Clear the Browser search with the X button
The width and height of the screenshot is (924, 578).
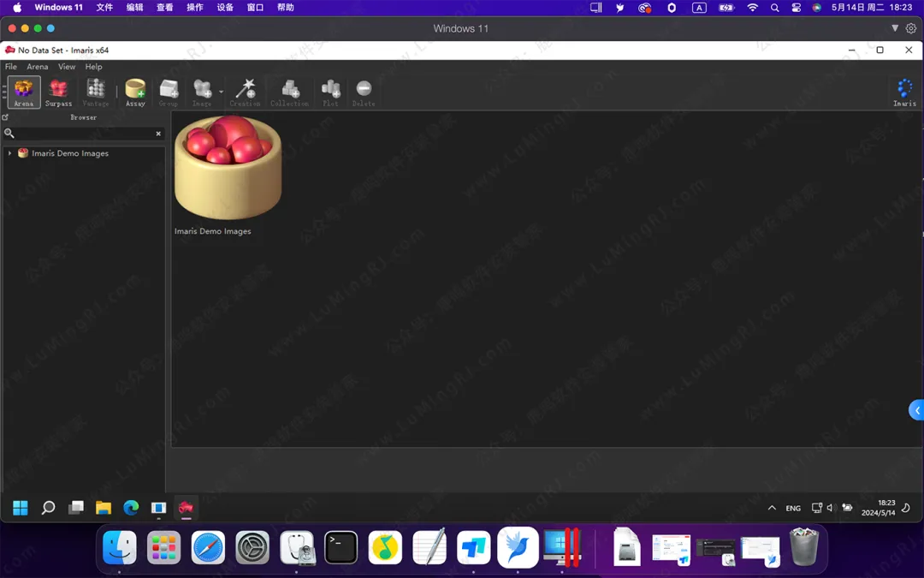pyautogui.click(x=158, y=134)
